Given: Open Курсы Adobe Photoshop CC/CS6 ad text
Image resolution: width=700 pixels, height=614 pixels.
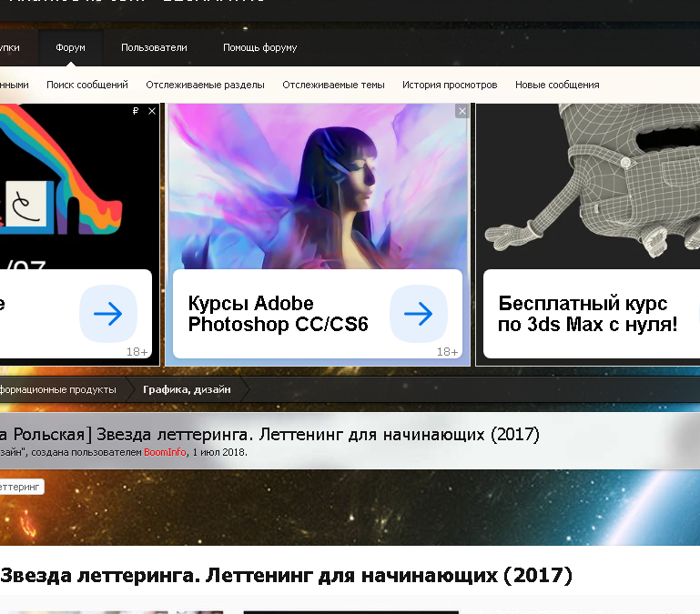Looking at the screenshot, I should pos(278,314).
